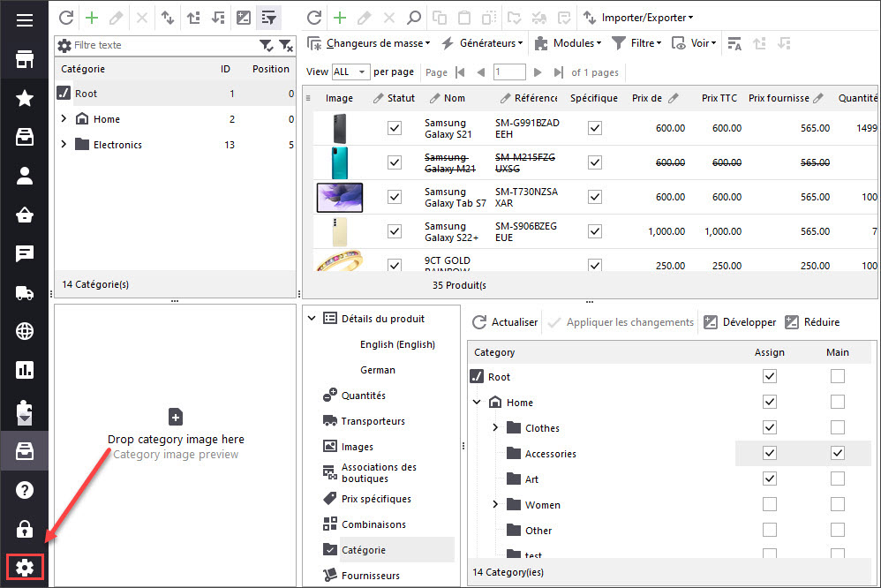Collapse Home node in assignment tree

coord(477,402)
